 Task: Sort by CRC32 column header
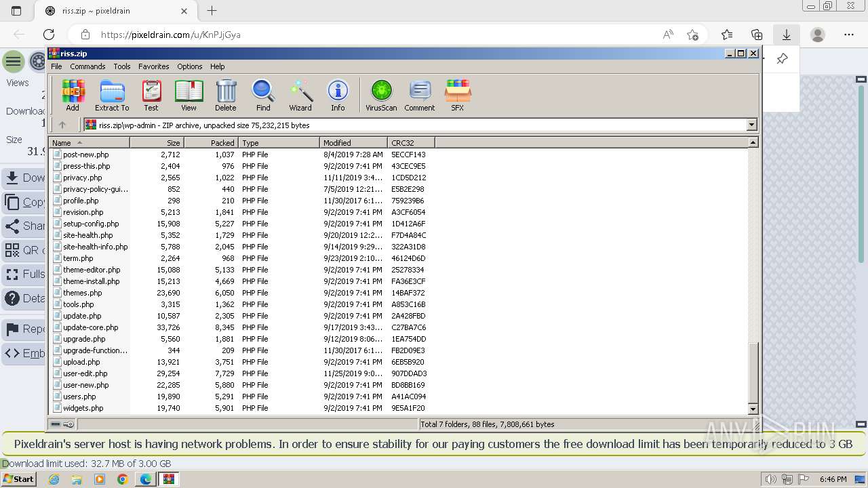tap(411, 142)
